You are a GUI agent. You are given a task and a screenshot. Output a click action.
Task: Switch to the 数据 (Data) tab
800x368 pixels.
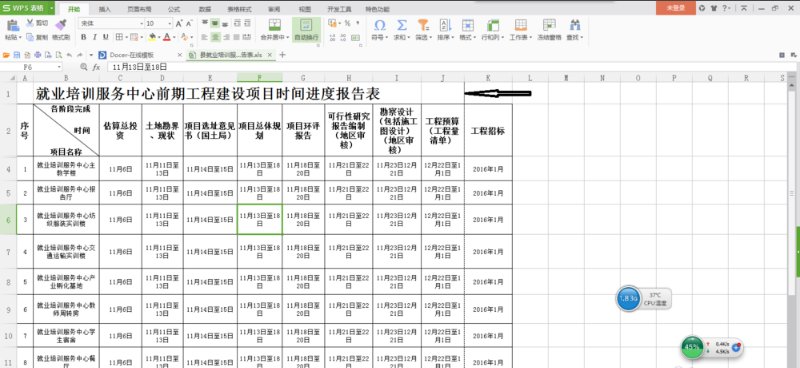tap(205, 9)
